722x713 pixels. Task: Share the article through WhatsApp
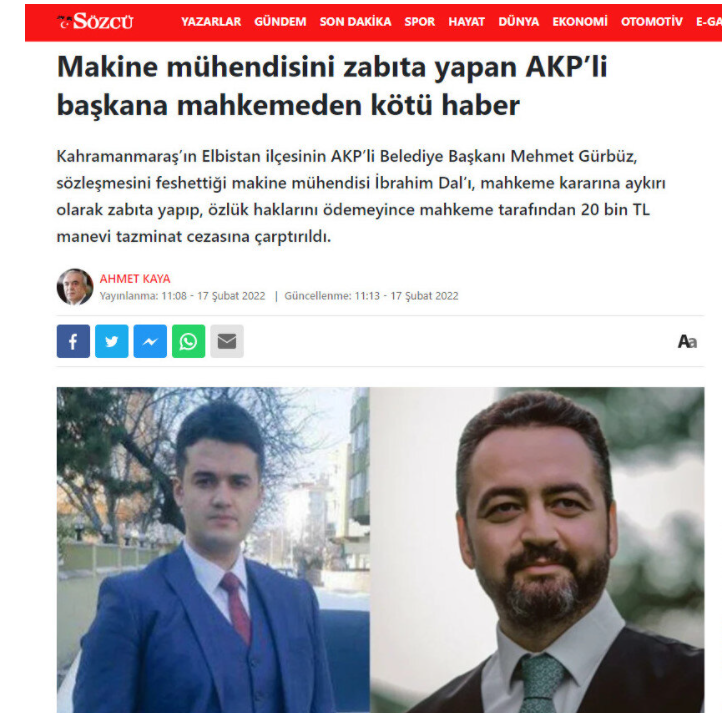(x=188, y=341)
